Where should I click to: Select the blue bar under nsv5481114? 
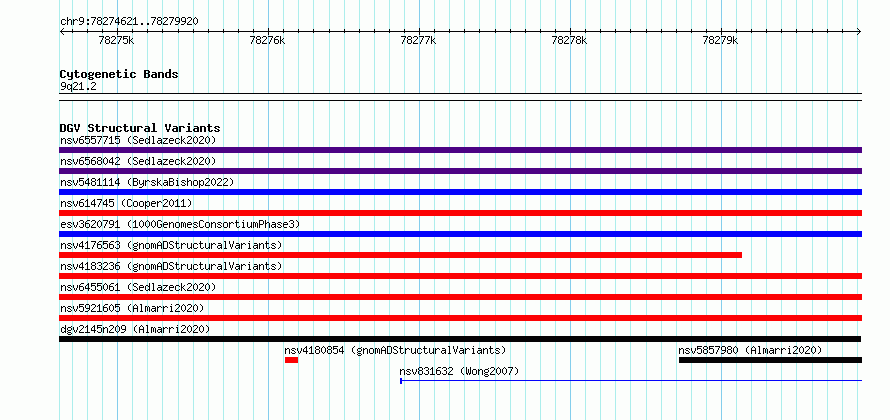click(460, 192)
